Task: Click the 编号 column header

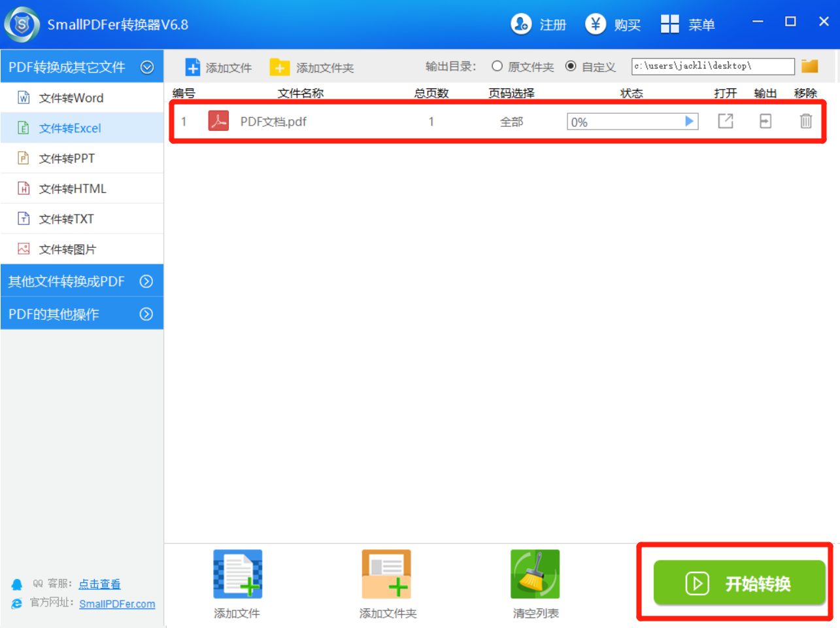Action: (x=184, y=94)
